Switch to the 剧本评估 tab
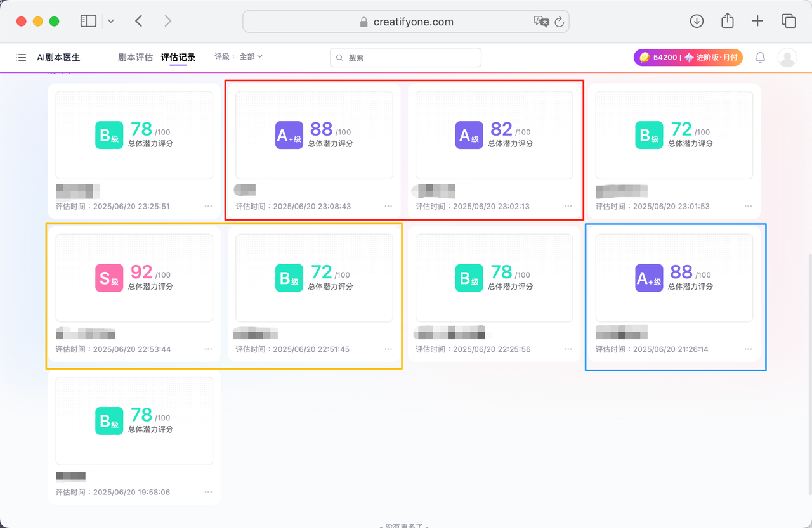This screenshot has height=528, width=812. click(135, 58)
